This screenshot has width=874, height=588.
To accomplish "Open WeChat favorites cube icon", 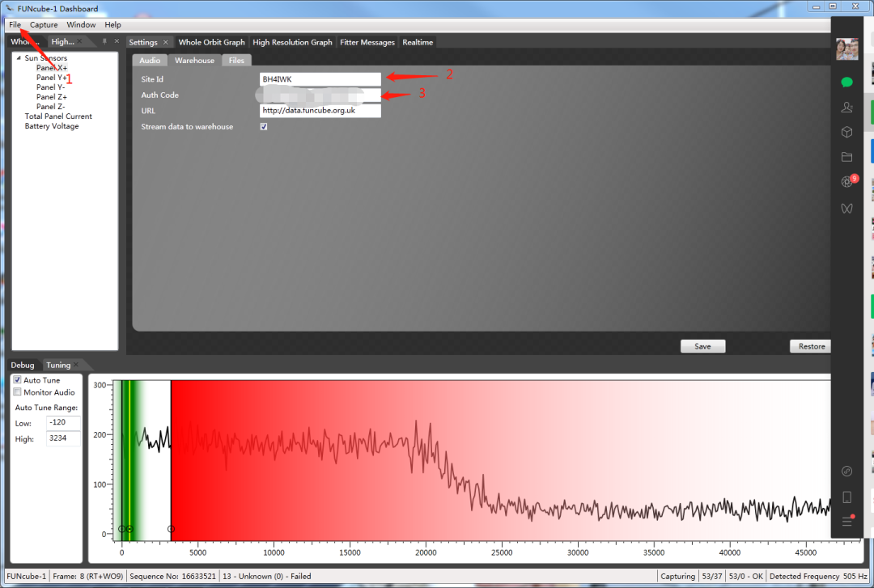I will click(846, 132).
